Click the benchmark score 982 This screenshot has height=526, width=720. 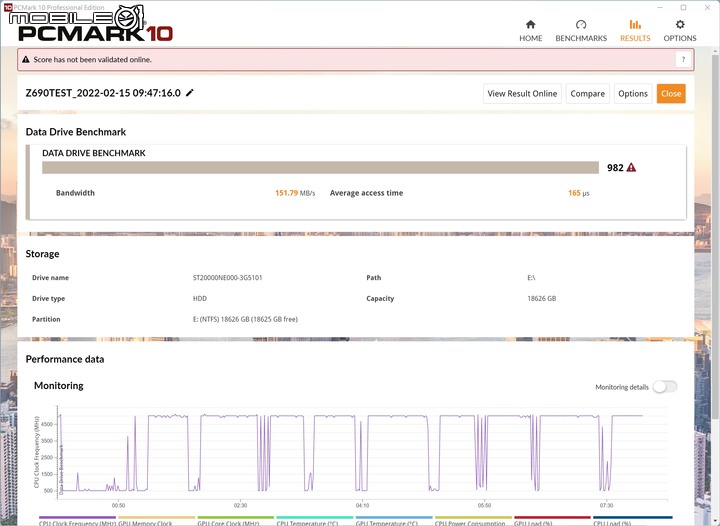coord(615,168)
